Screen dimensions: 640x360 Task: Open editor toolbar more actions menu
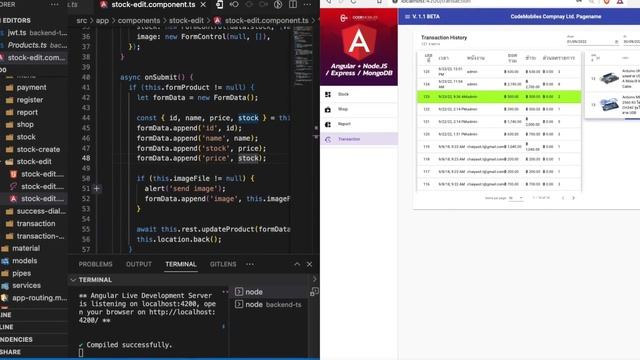click(x=307, y=5)
